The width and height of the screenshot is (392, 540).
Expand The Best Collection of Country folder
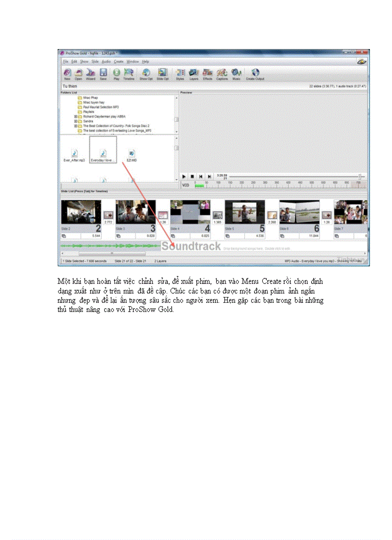click(74, 126)
